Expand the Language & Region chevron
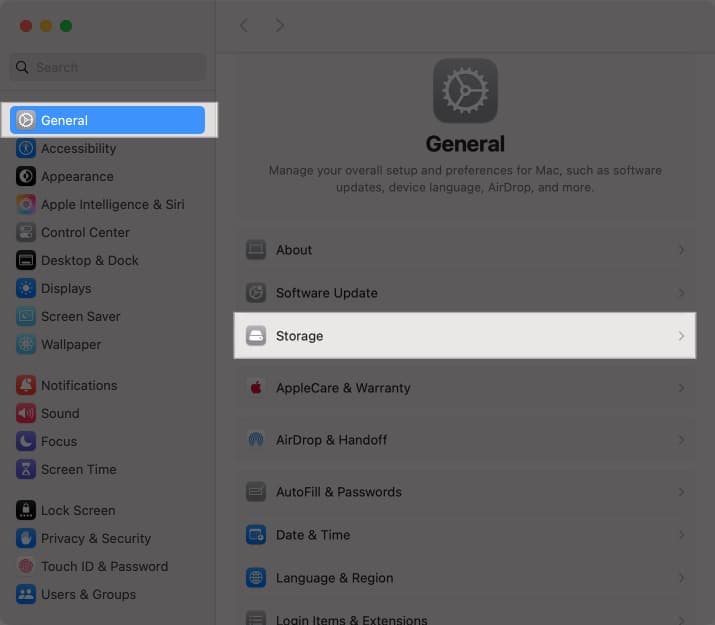The image size is (715, 625). pyautogui.click(x=681, y=578)
